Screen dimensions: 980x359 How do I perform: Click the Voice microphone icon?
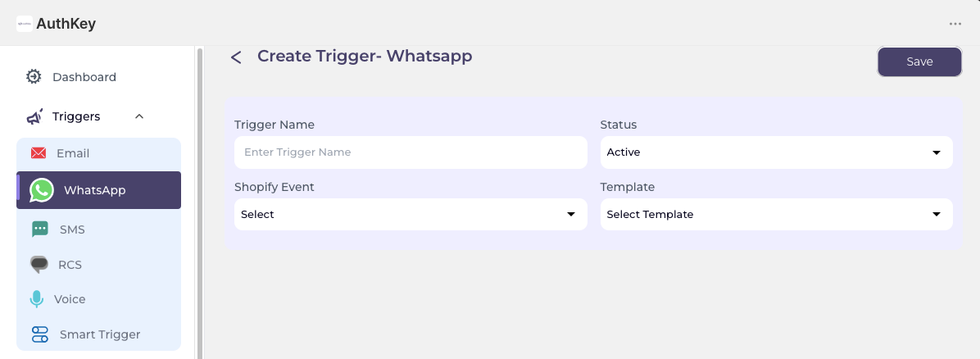click(37, 299)
